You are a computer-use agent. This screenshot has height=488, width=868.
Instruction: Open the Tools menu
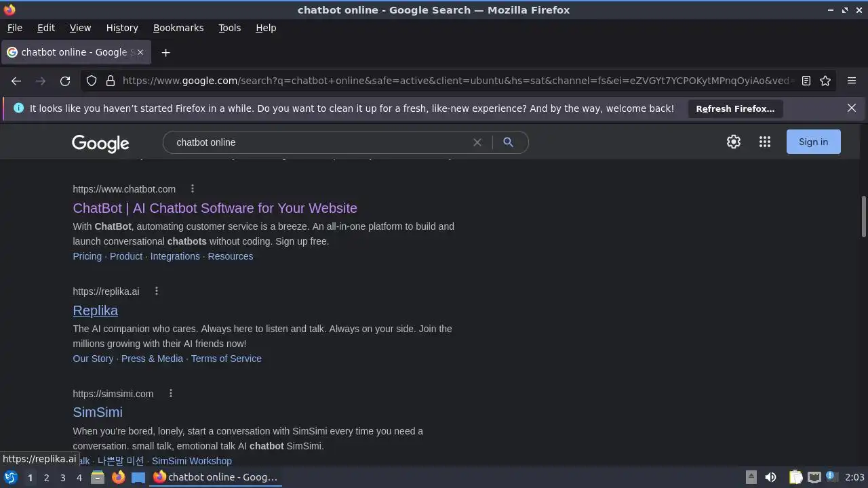click(230, 28)
